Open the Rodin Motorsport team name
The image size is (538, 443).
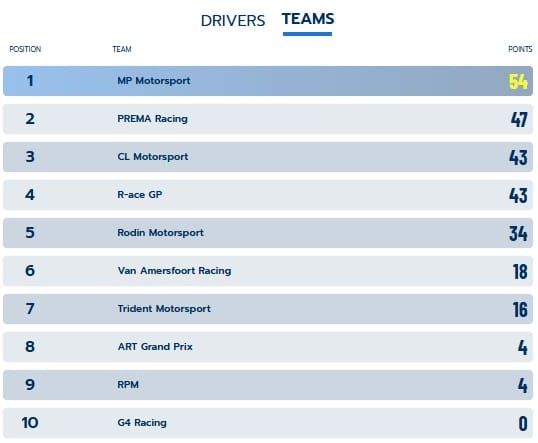tap(160, 233)
